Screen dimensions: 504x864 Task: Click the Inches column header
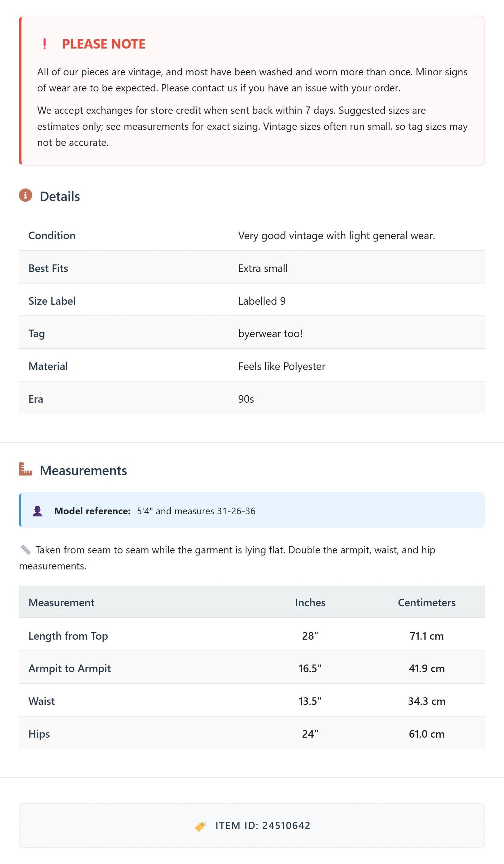pyautogui.click(x=310, y=603)
